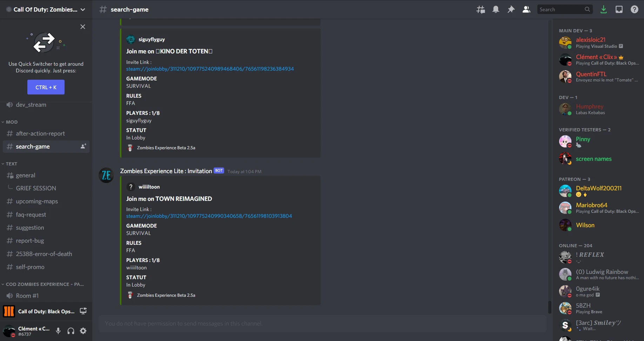This screenshot has width=644, height=341.
Task: Open Mariobro64 member profile
Action: 599,208
